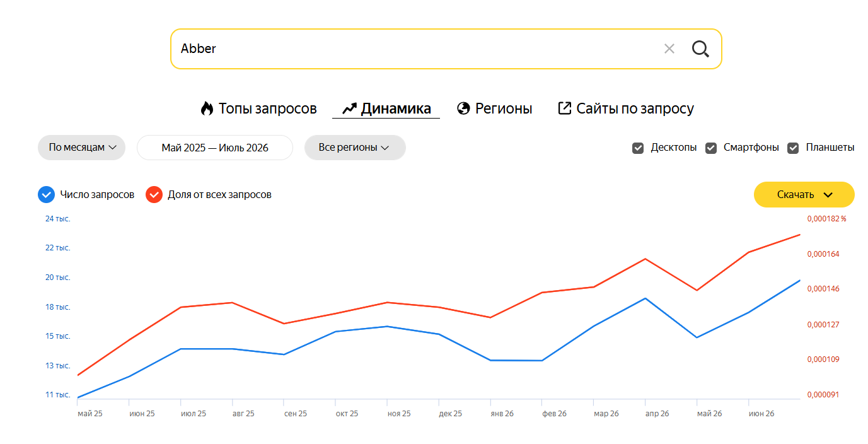Image resolution: width=868 pixels, height=444 pixels.
Task: Click the 0,000182 % right axis value
Action: pyautogui.click(x=827, y=219)
